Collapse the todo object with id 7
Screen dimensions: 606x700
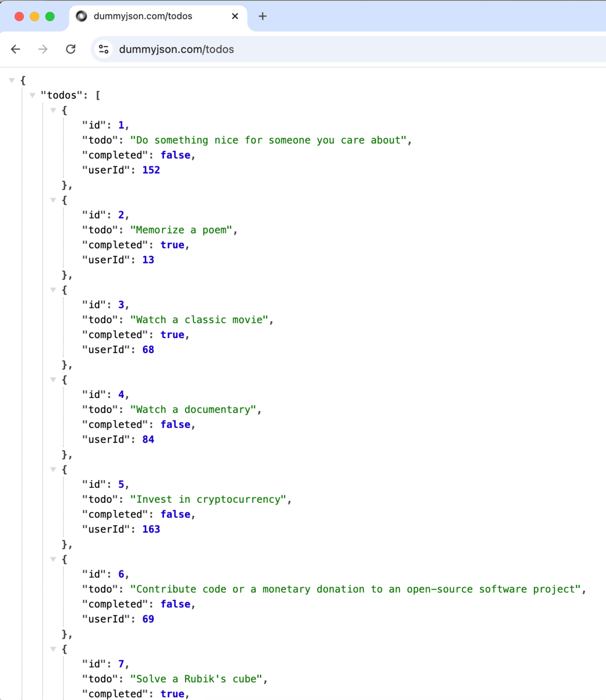tap(53, 649)
